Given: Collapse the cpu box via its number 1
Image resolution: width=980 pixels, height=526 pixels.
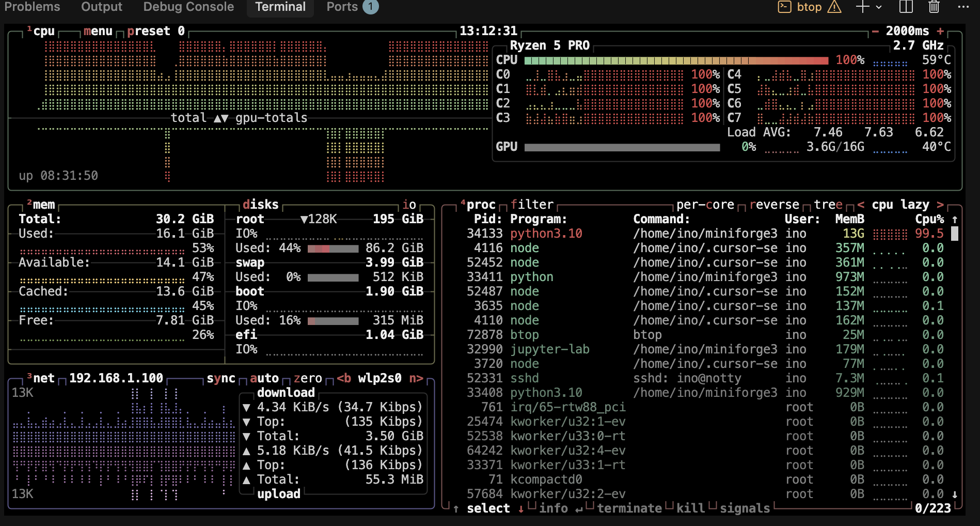Looking at the screenshot, I should click(x=30, y=30).
